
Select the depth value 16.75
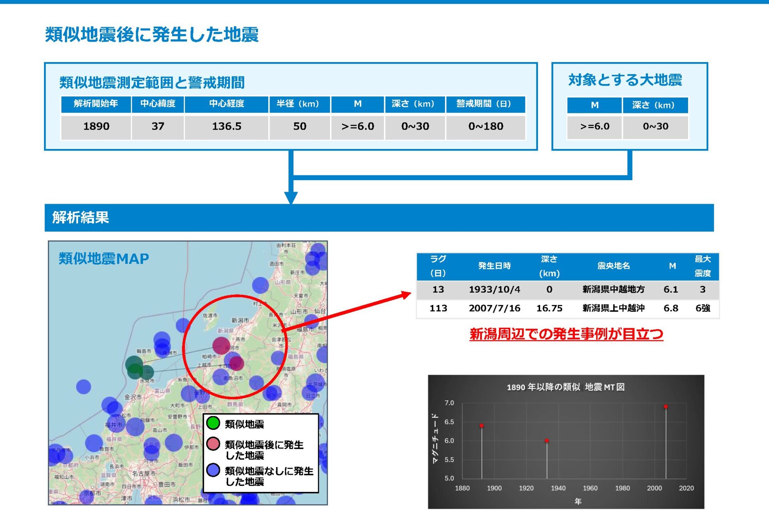click(549, 308)
